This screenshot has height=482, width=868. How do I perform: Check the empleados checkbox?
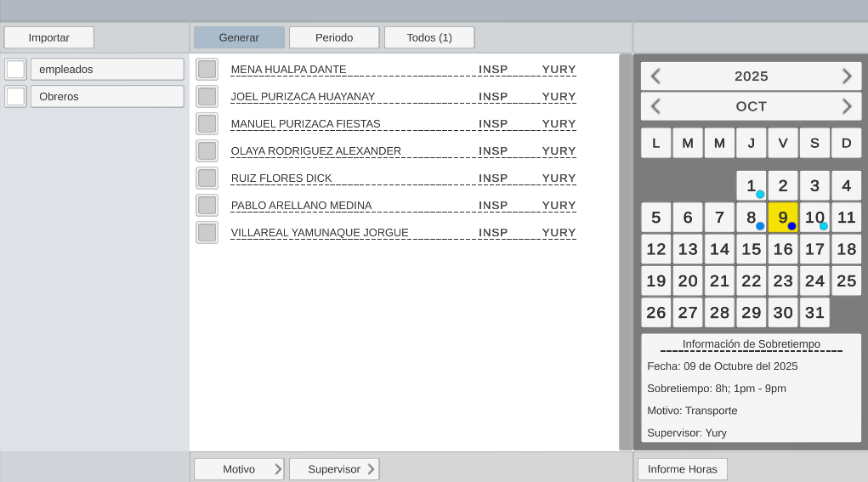point(15,70)
